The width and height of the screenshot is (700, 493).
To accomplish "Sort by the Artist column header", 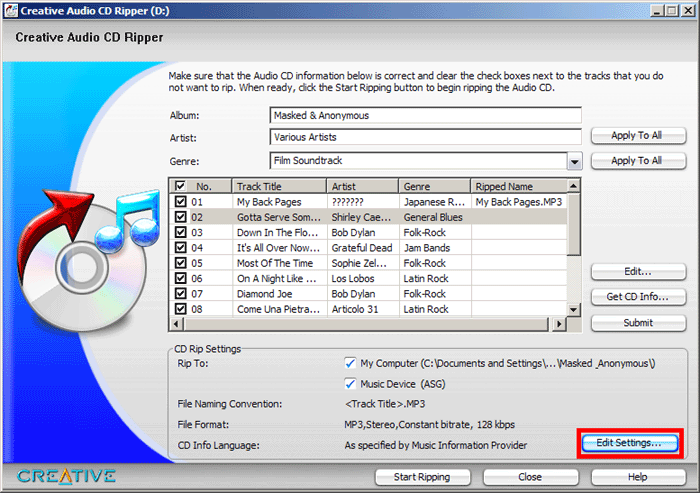I will (362, 186).
